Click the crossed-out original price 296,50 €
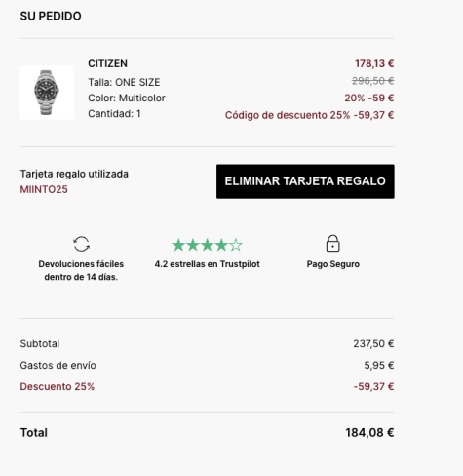The width and height of the screenshot is (463, 476). coord(373,81)
